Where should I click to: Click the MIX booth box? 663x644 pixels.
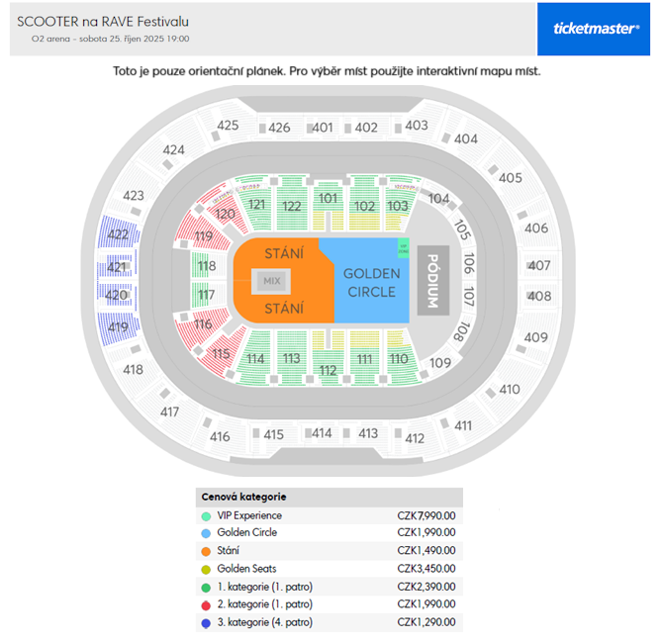[x=271, y=281]
